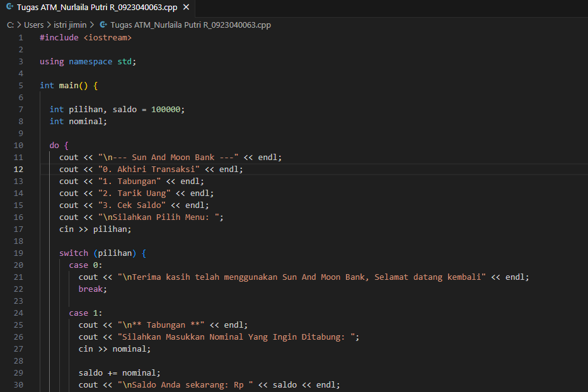The image size is (588, 392).
Task: Select the Tugas ATM_Nurlaila Putri editor tab
Action: click(x=95, y=8)
